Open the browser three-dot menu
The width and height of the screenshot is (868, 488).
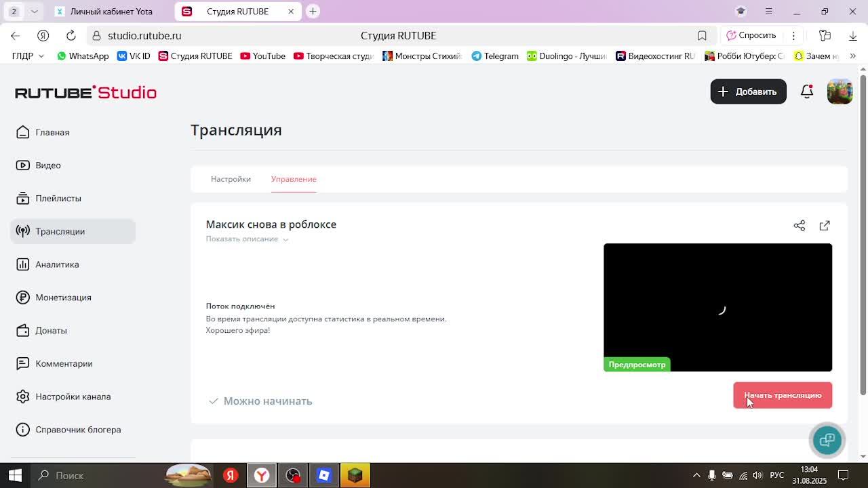(793, 35)
